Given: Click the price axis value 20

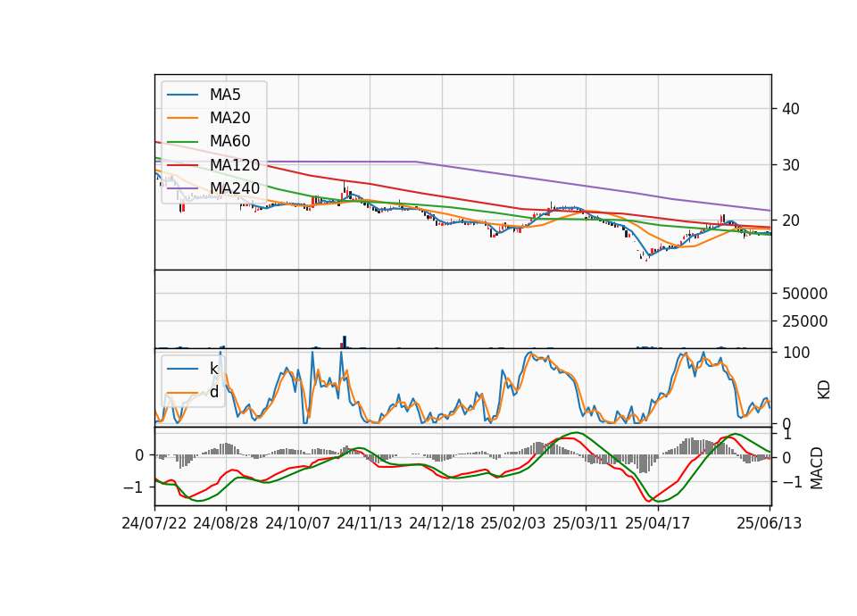Looking at the screenshot, I should (791, 221).
